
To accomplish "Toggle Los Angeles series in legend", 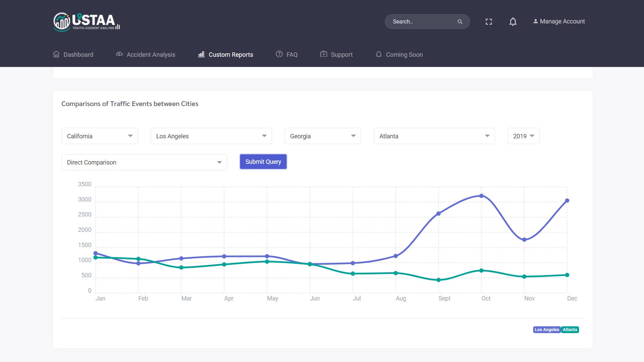I will pos(547,330).
